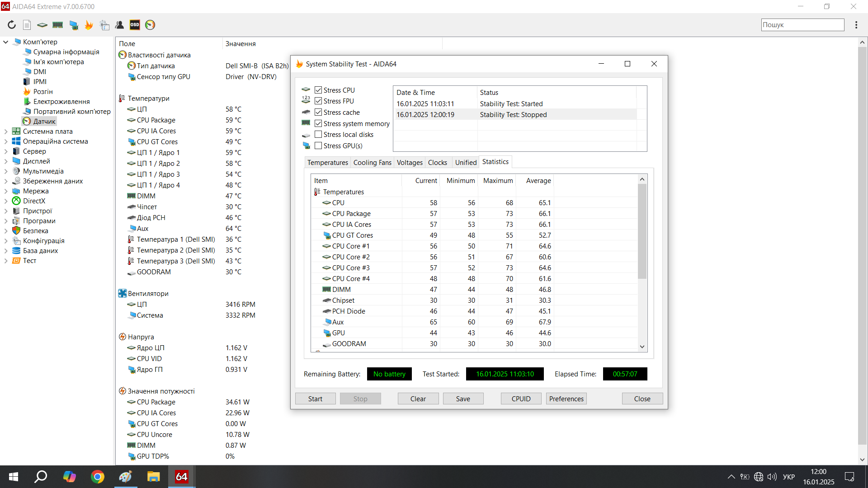Open the Windows Start menu
Screen dimensions: 868x488
click(14, 477)
